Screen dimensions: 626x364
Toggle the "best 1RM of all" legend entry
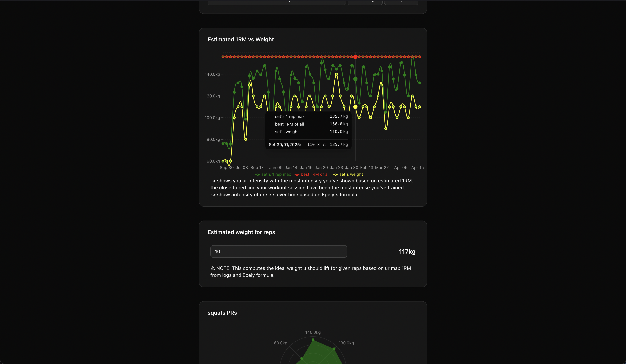[312, 174]
